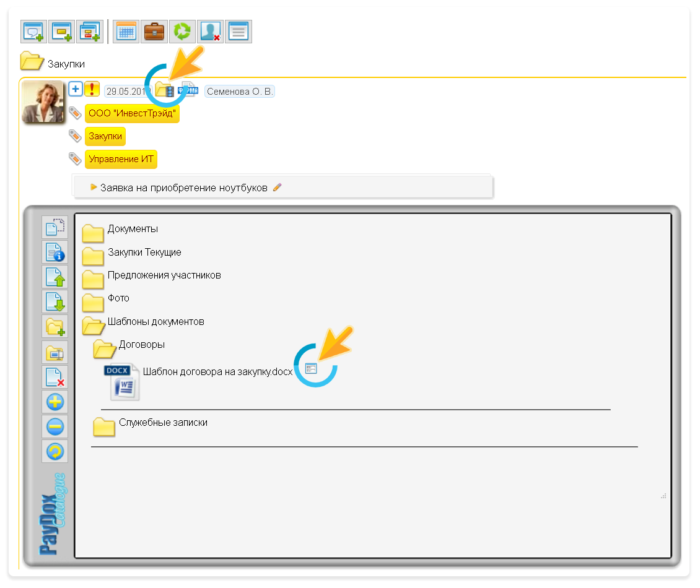Click the briefcase icon in the top toolbar
The image size is (700, 588).
point(154,31)
